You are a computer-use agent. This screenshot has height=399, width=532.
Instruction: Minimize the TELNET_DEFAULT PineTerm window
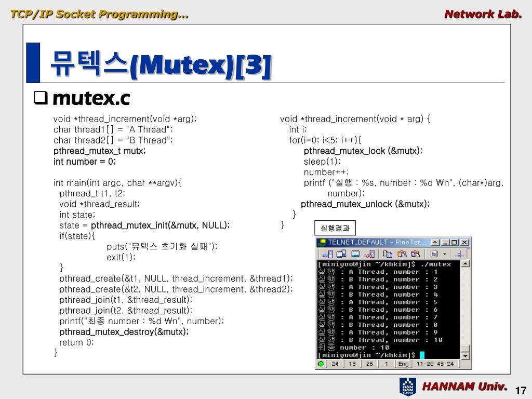pyautogui.click(x=445, y=242)
